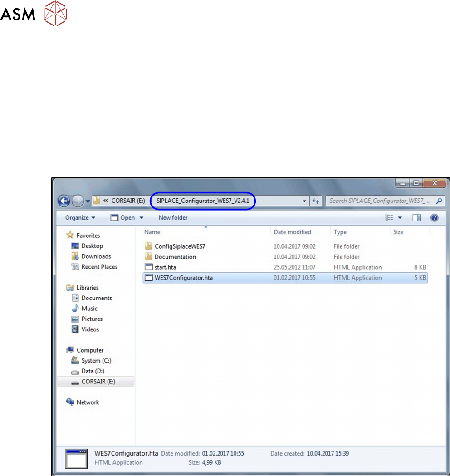The width and height of the screenshot is (450, 476).
Task: Open Downloads in Favorites
Action: pos(96,256)
